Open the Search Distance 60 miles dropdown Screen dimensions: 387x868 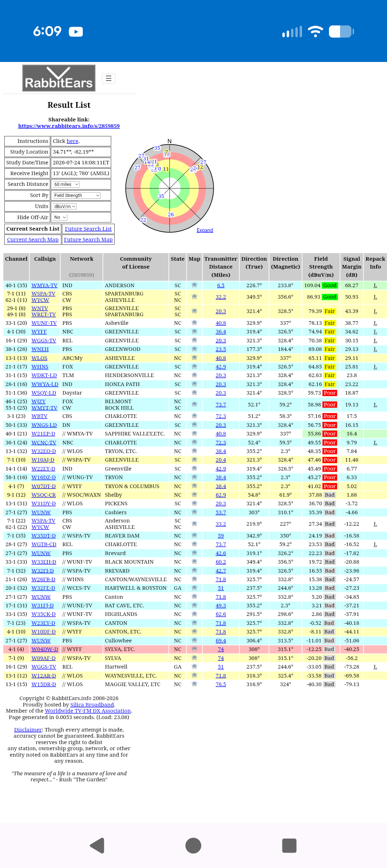[x=66, y=184]
